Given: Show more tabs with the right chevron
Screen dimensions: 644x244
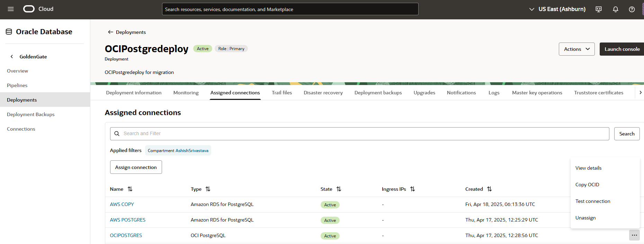Looking at the screenshot, I should 640,93.
